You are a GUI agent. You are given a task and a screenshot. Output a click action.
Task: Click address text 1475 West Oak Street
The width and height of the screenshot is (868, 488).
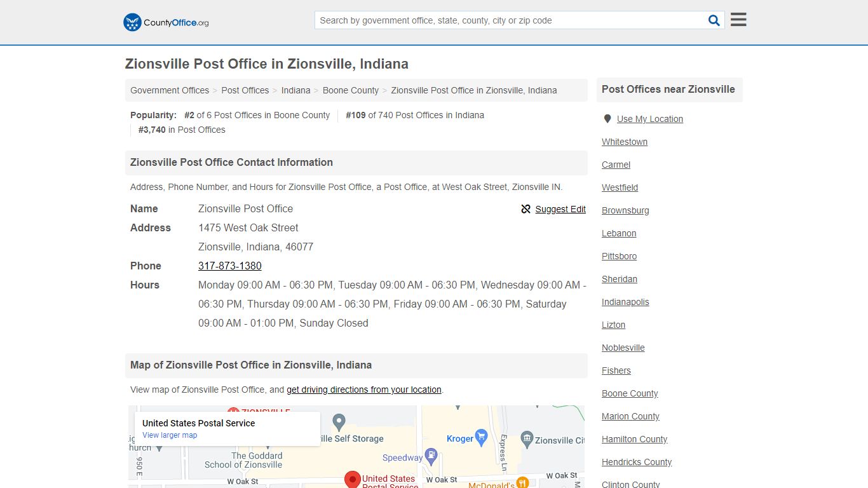click(x=248, y=227)
